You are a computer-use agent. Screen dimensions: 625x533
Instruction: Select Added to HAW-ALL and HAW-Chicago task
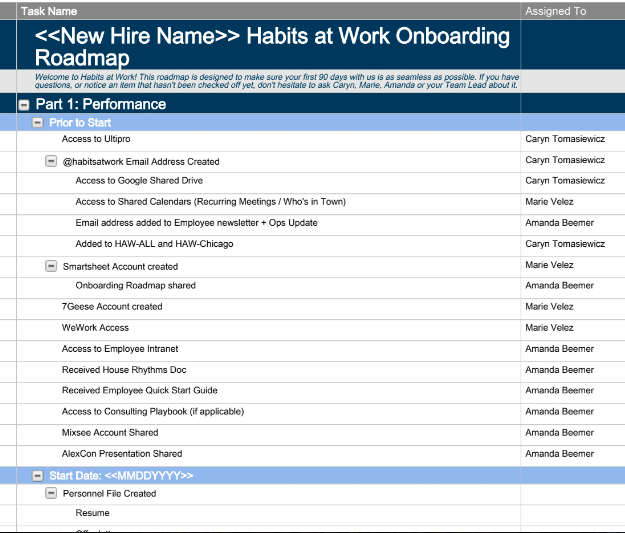pos(154,244)
